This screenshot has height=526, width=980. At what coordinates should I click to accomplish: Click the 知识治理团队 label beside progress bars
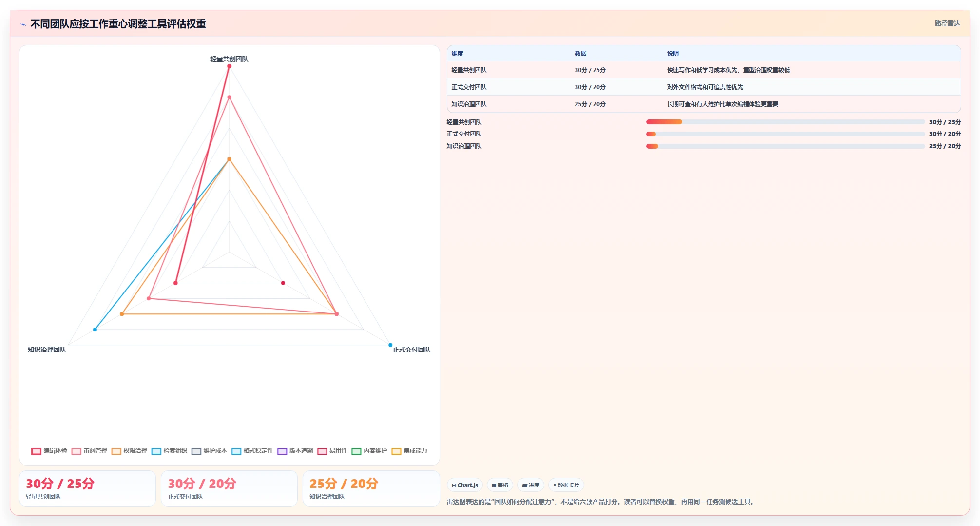(464, 146)
